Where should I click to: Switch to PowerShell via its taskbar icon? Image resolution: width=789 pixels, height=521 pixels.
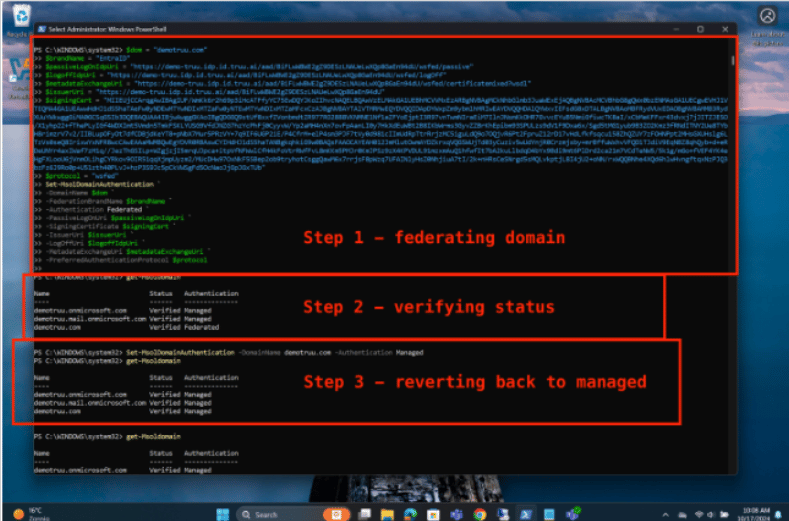(x=526, y=514)
